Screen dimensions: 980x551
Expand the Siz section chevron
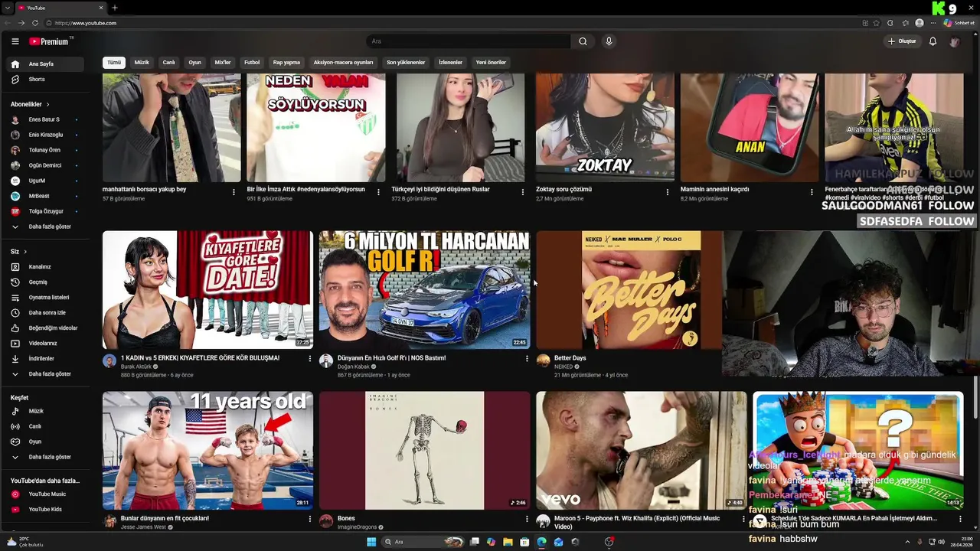point(25,252)
